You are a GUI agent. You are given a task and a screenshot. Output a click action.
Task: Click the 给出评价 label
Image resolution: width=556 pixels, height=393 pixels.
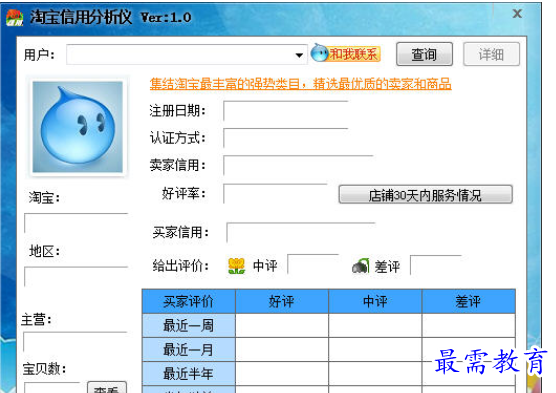pyautogui.click(x=181, y=266)
